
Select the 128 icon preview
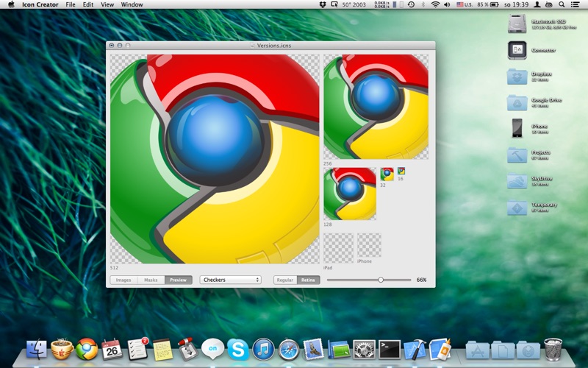click(350, 194)
